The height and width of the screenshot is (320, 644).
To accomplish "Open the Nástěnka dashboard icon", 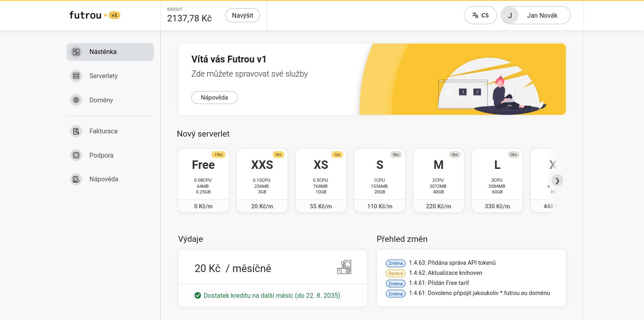I will point(76,52).
